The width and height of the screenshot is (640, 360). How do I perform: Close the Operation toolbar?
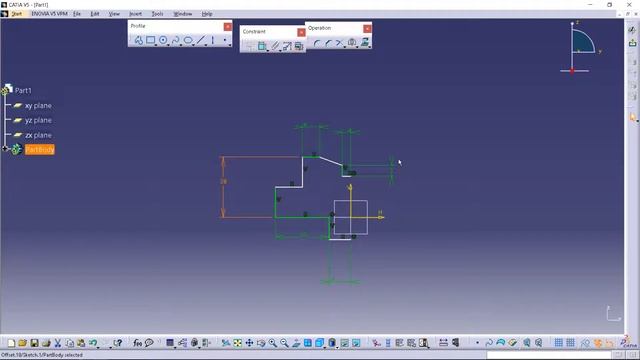367,29
